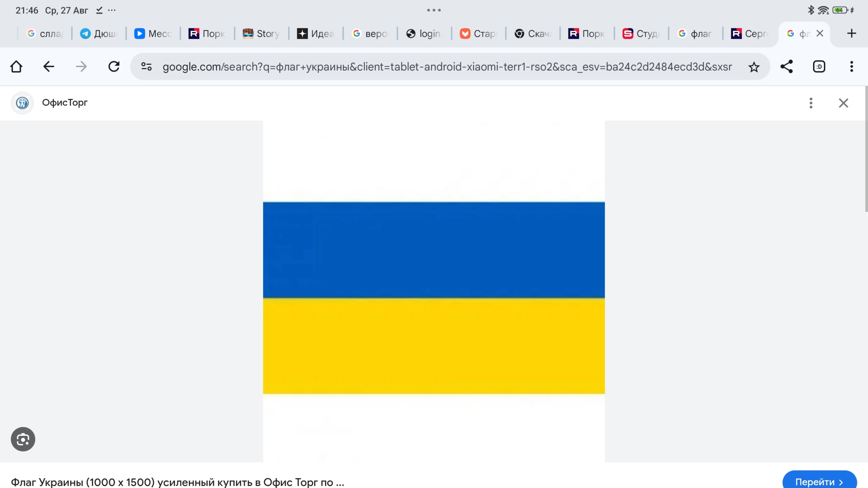
Task: Go to the Chrome home page
Action: pos(16,66)
